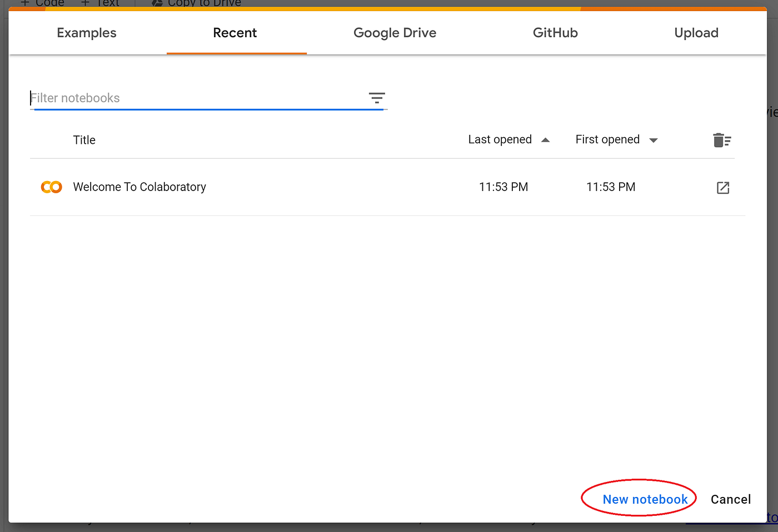The height and width of the screenshot is (532, 778).
Task: Click the Last opened time 11:53 PM
Action: click(x=503, y=187)
